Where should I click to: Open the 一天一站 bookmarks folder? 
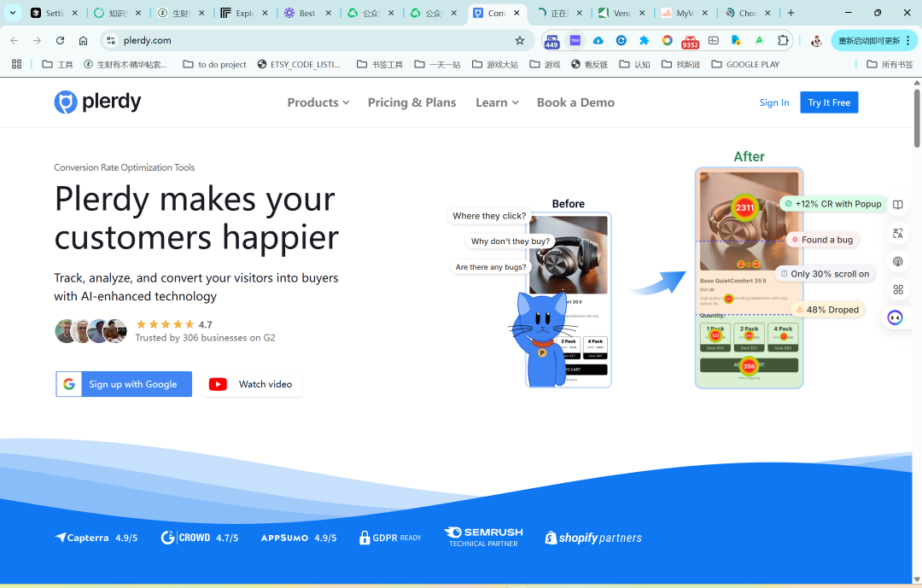(x=437, y=64)
